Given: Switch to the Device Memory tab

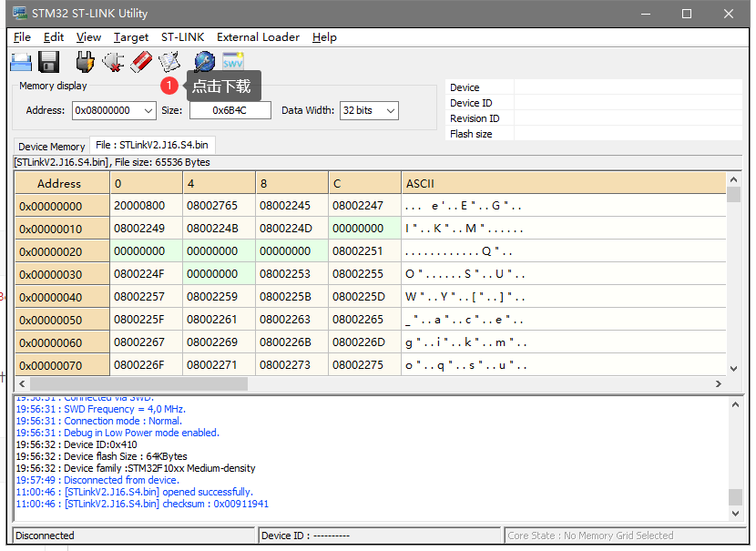Looking at the screenshot, I should coord(52,146).
